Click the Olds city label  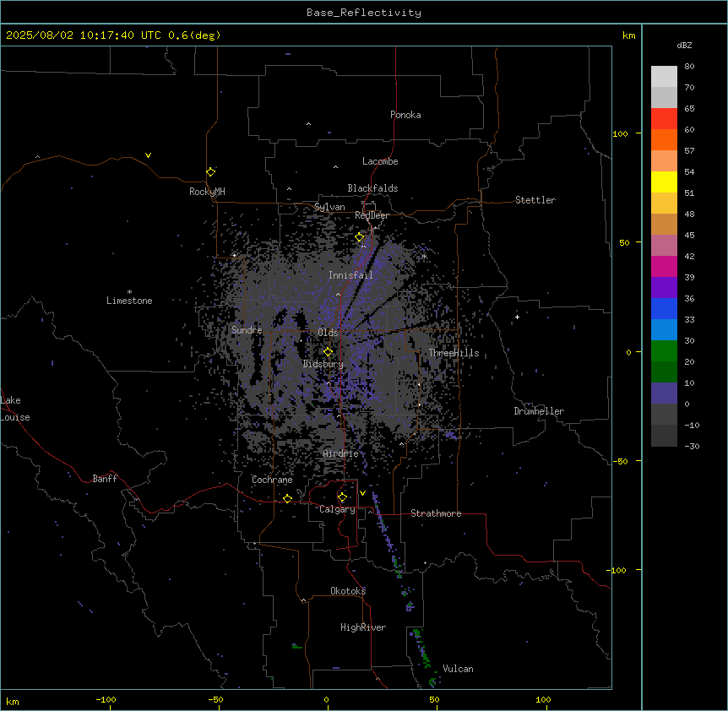coord(328,333)
